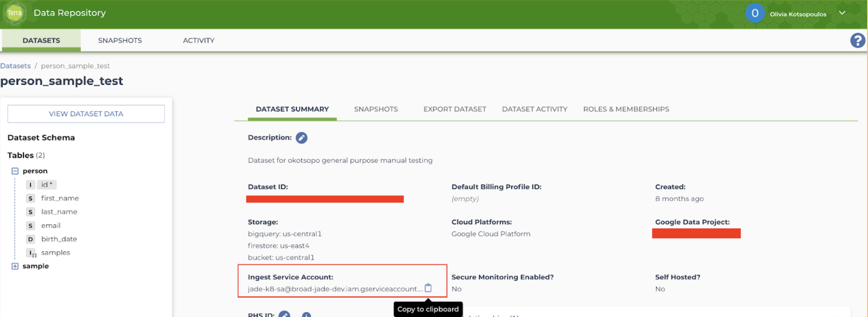Screen dimensions: 868x317
Task: Click array type icon beside samples
Action: [x=31, y=253]
